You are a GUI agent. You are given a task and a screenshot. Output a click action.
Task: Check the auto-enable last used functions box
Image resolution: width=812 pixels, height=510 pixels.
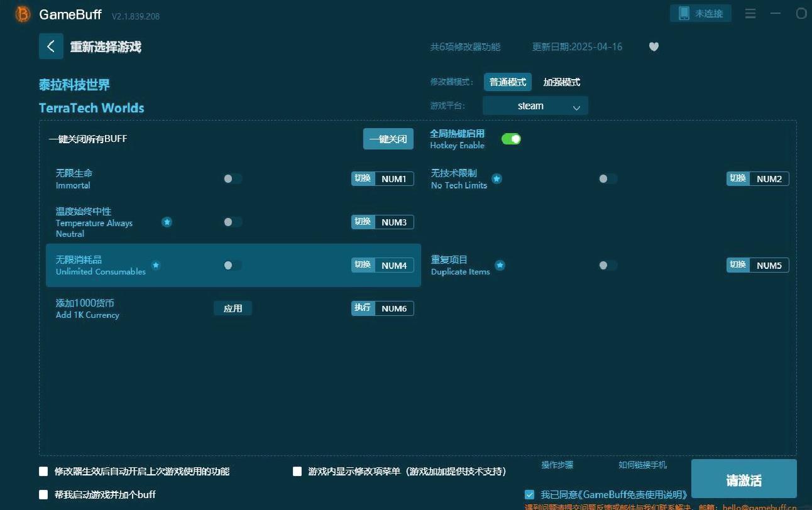click(x=43, y=471)
